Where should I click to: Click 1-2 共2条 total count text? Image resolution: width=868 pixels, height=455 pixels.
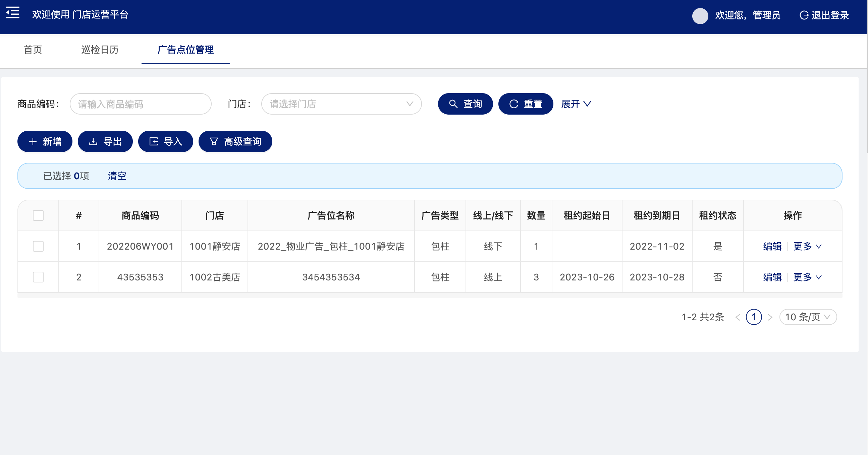pyautogui.click(x=703, y=317)
